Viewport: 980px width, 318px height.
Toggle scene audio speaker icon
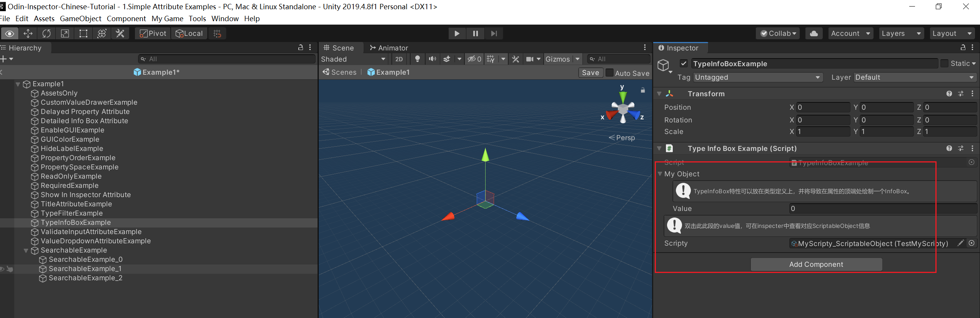click(x=433, y=59)
